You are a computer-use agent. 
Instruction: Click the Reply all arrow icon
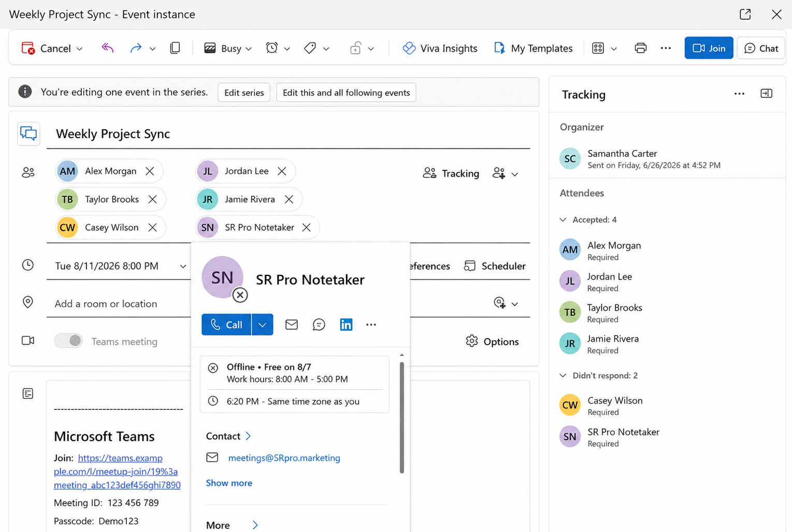(107, 48)
